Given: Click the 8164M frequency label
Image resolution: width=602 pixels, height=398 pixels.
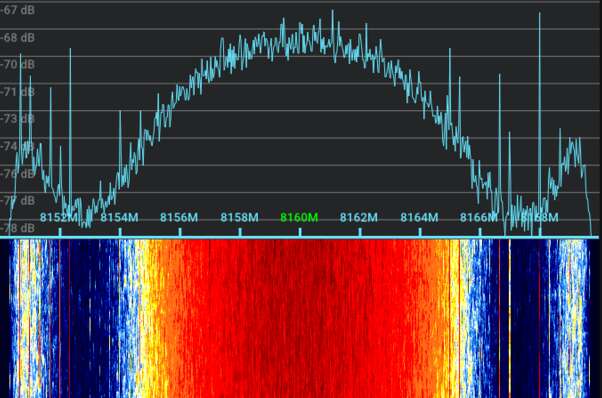Looking at the screenshot, I should (419, 218).
